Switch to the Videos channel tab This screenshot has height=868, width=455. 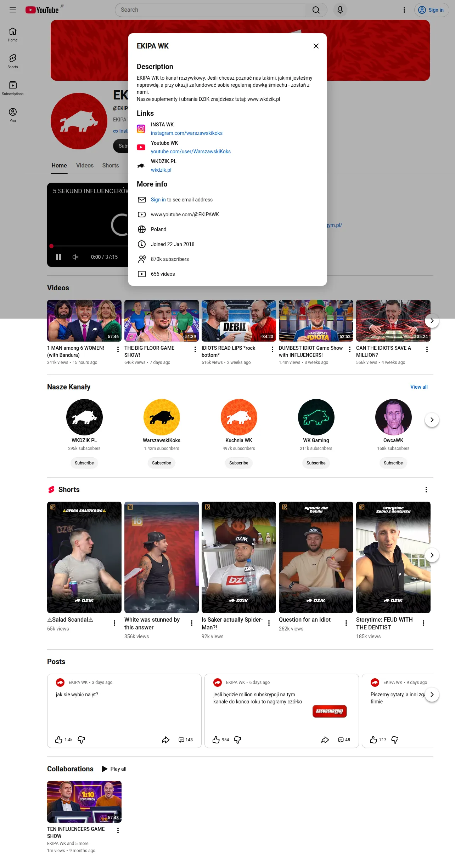click(x=85, y=165)
